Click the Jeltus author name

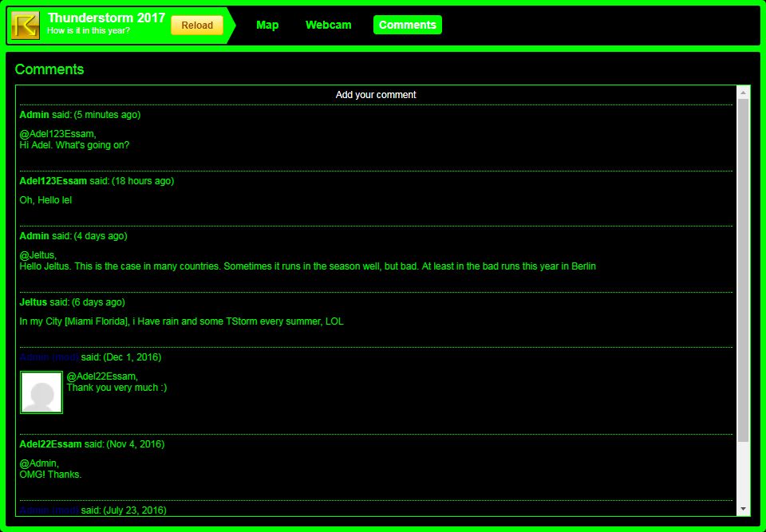coord(34,302)
